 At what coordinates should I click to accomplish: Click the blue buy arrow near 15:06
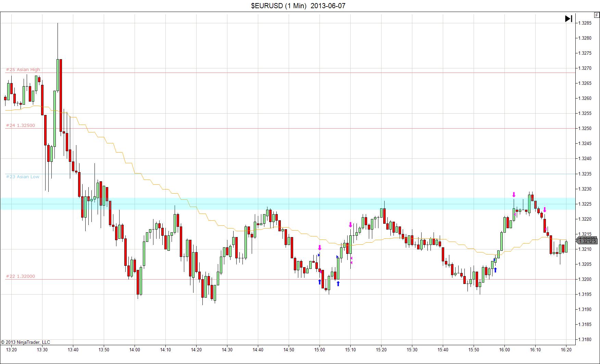tap(338, 283)
